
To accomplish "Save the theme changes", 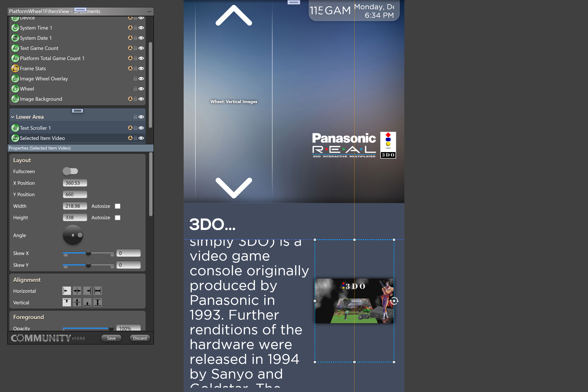I will pos(111,338).
